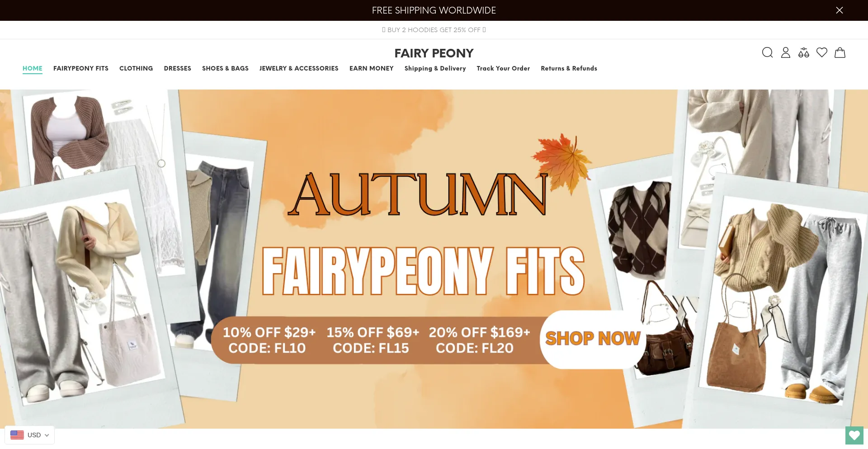Go to FAIRYPEONY FITS page
The image size is (868, 449).
point(81,68)
